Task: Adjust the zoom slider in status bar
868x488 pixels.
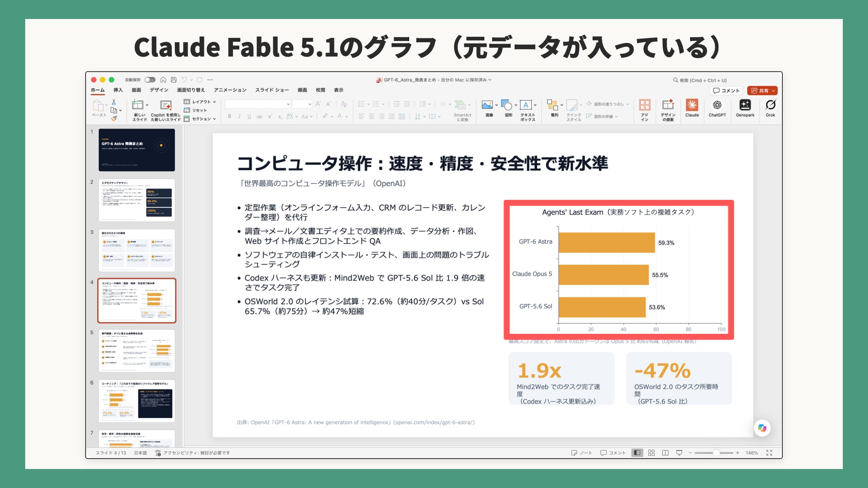Action: tap(716, 453)
